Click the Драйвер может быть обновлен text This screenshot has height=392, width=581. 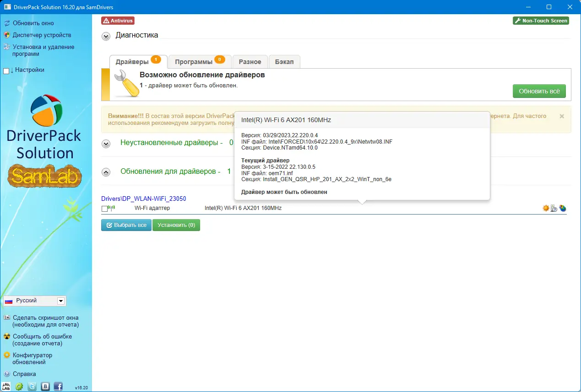click(284, 192)
